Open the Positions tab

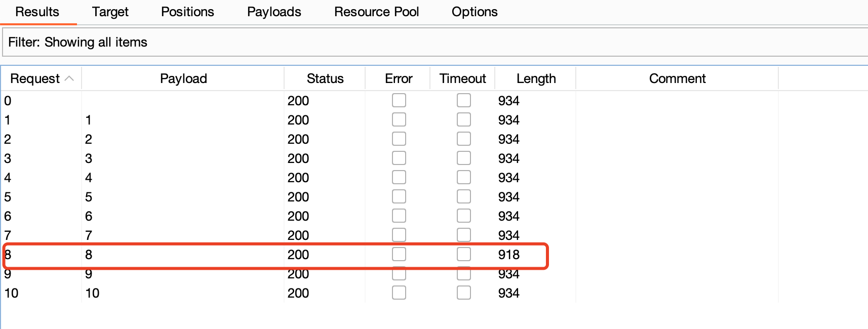pyautogui.click(x=187, y=12)
